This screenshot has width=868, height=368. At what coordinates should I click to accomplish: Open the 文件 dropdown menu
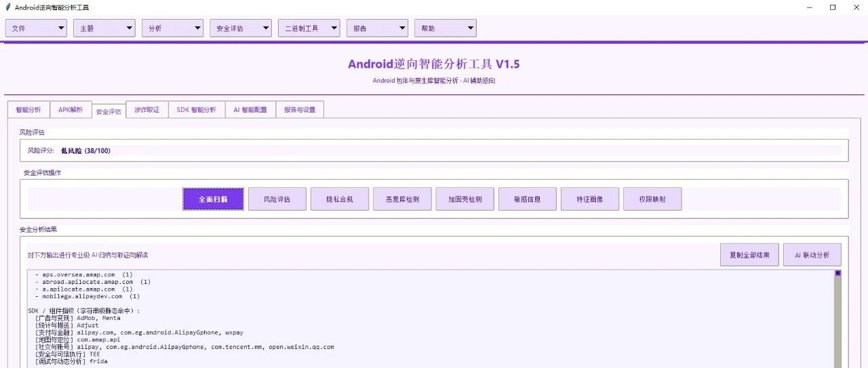coord(36,28)
